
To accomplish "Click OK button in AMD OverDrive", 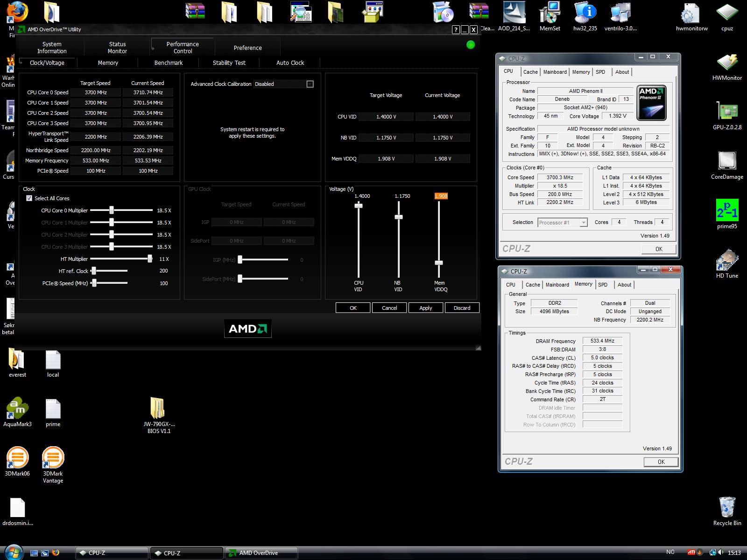I will (x=353, y=308).
